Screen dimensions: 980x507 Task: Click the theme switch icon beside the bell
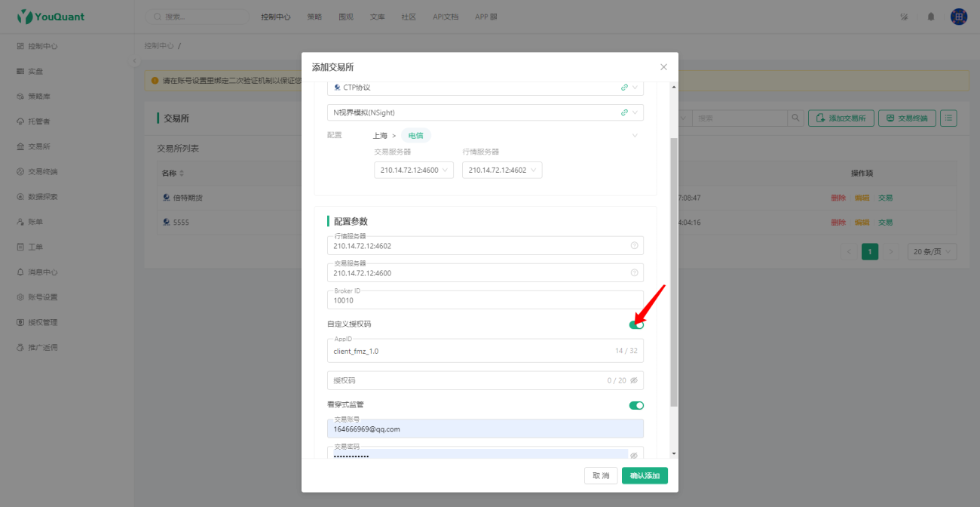tap(904, 17)
